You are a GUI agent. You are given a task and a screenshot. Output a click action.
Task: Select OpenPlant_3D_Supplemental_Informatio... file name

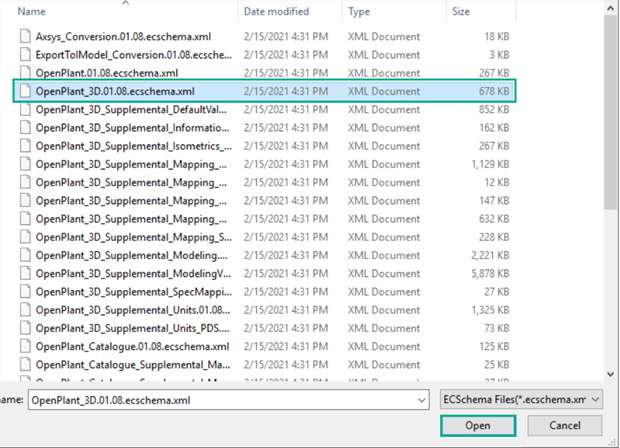pyautogui.click(x=132, y=128)
